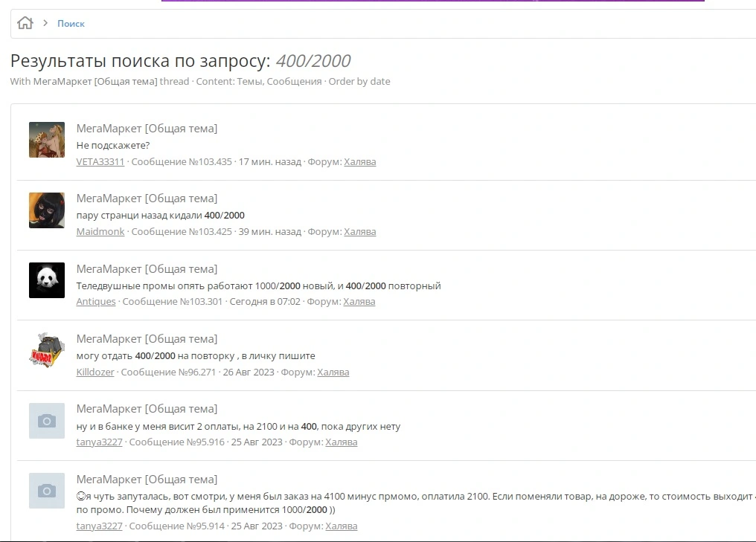Open thread title above 'пару странци назад'
Screen dimensions: 756x542
tap(147, 199)
